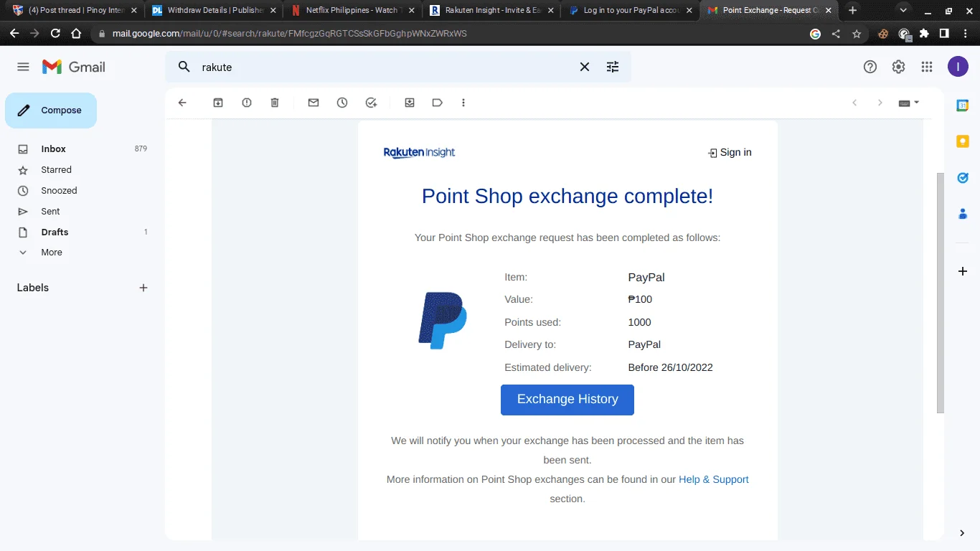Click the Gmail logo
Viewport: 980px width, 551px height.
74,67
